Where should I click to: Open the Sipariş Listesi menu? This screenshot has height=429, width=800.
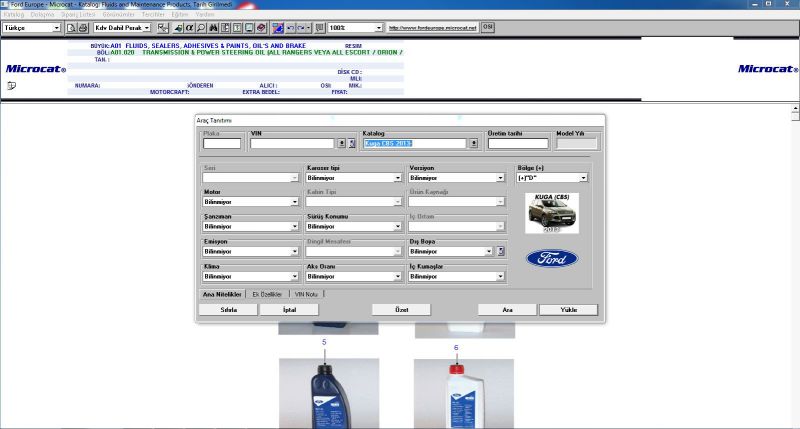pos(78,15)
